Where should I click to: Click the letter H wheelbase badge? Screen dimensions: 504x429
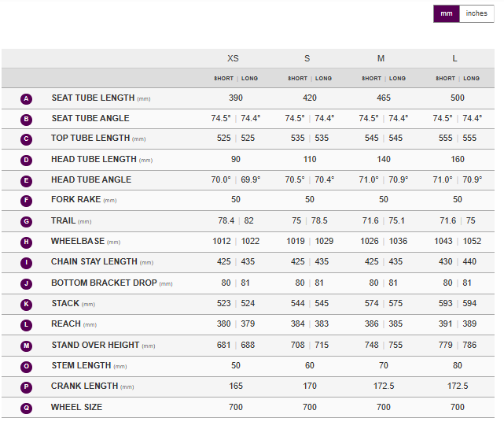point(27,242)
